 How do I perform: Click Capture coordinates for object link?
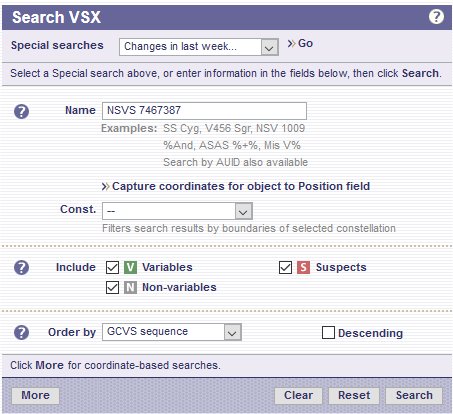[236, 186]
